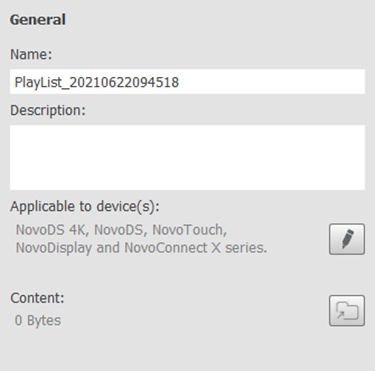The height and width of the screenshot is (371, 375).
Task: Click the 0 Bytes content size text
Action: pyautogui.click(x=38, y=320)
